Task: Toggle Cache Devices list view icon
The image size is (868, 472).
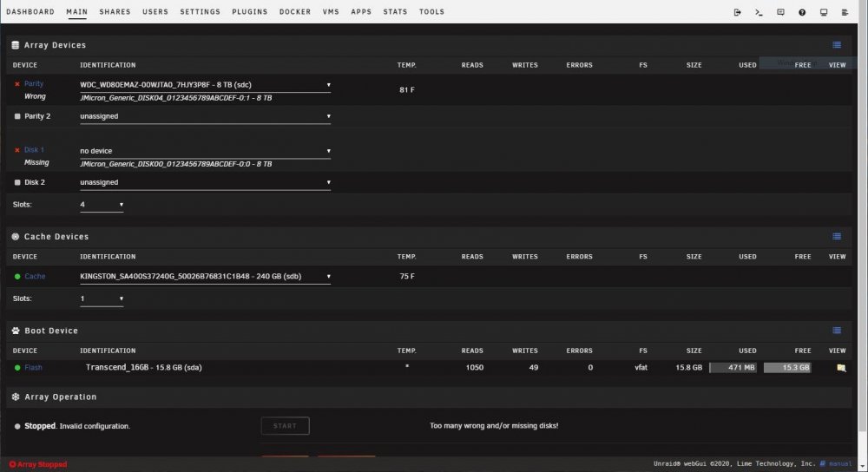Action: point(837,236)
